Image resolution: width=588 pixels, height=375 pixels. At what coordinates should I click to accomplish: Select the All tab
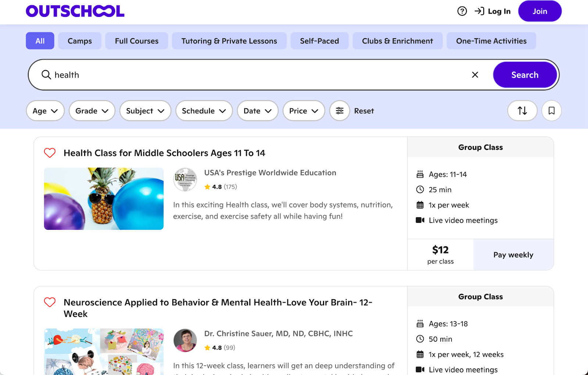[40, 41]
